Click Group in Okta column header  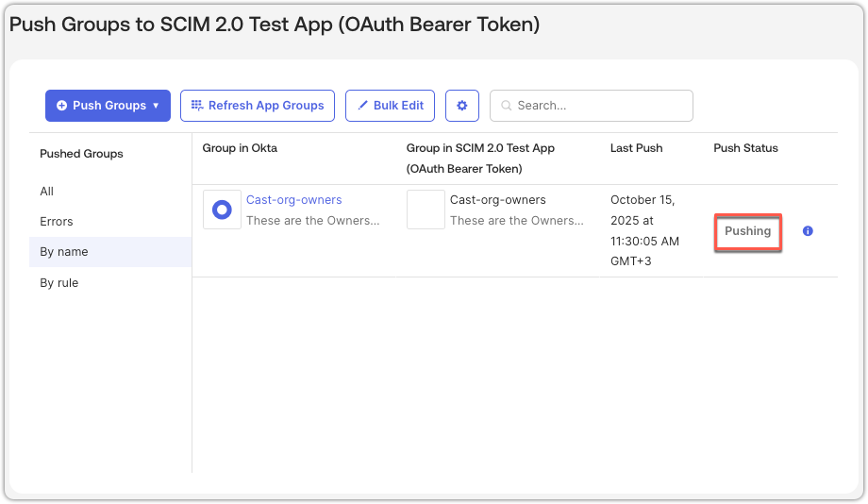[240, 148]
